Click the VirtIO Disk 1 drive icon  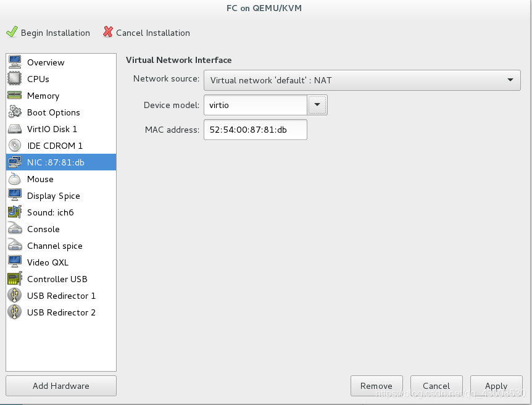[15, 128]
